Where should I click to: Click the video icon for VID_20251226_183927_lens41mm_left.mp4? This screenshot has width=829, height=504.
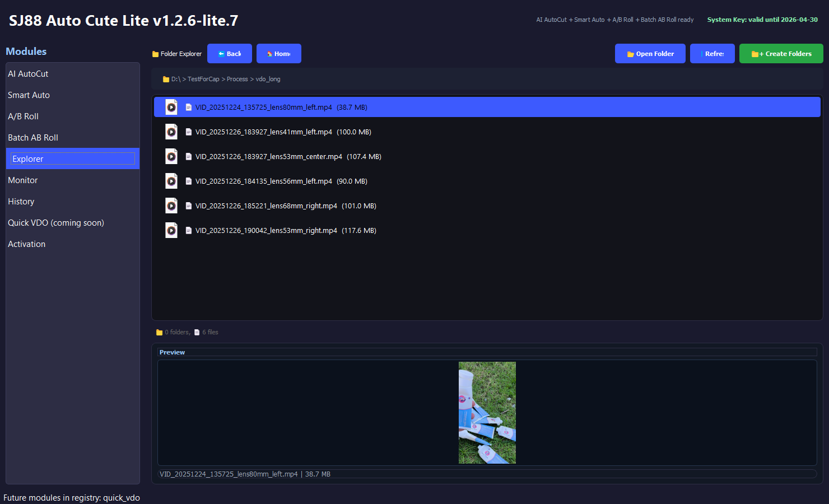(171, 132)
